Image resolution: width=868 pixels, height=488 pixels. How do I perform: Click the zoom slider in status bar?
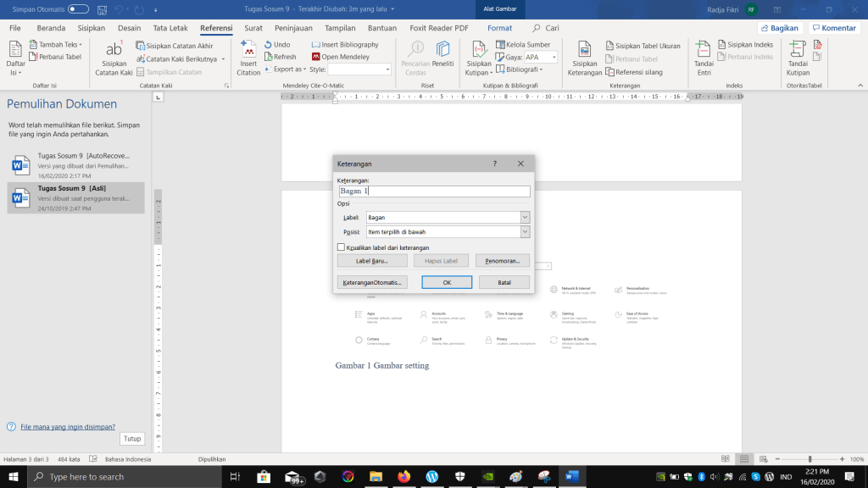[x=809, y=459]
